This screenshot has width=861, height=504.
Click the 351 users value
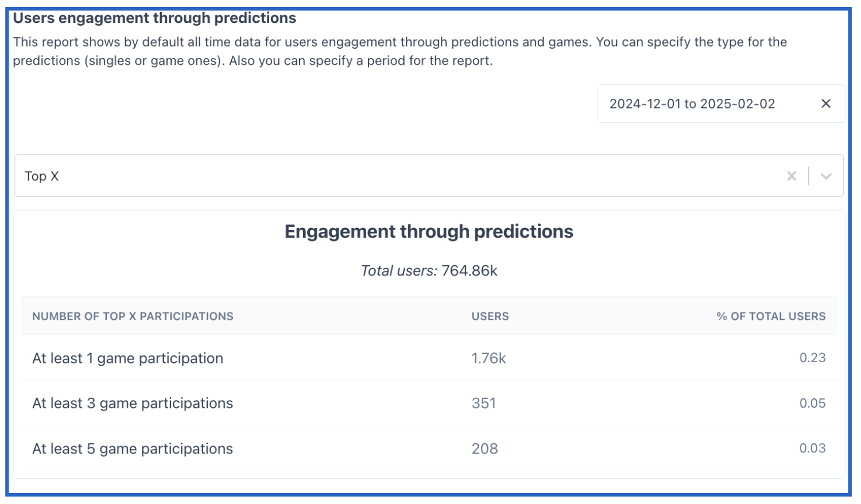point(483,404)
